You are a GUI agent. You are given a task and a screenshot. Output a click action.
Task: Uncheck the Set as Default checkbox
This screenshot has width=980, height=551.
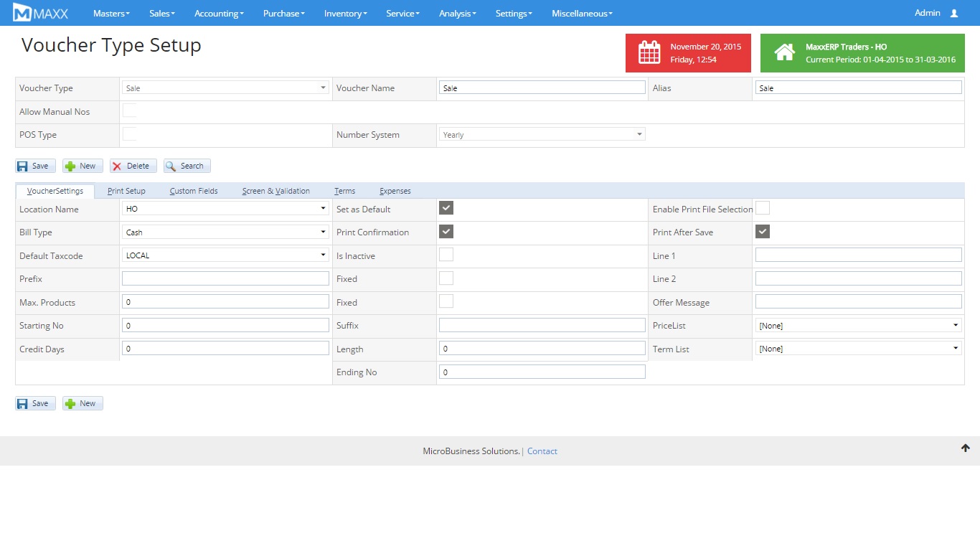pyautogui.click(x=446, y=209)
